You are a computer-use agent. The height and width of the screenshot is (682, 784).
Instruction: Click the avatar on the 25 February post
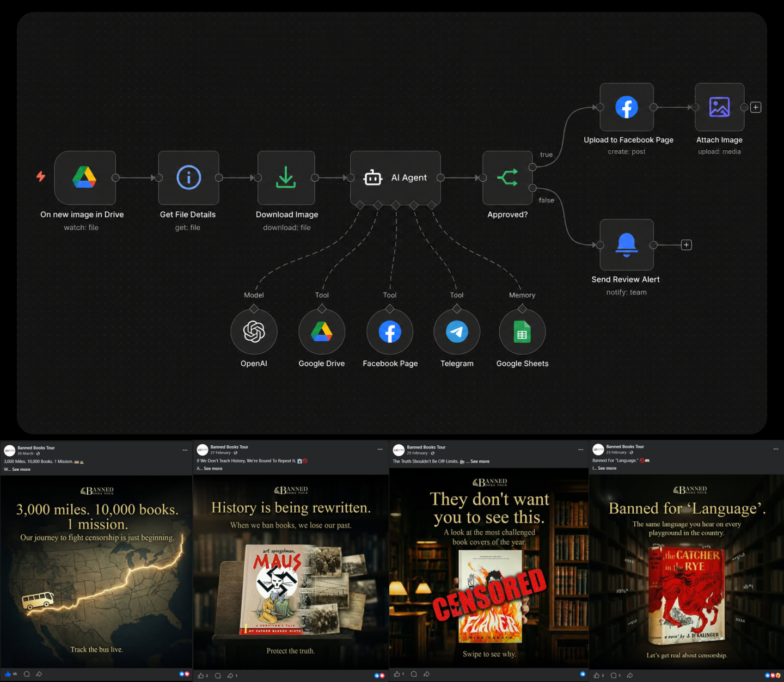399,450
